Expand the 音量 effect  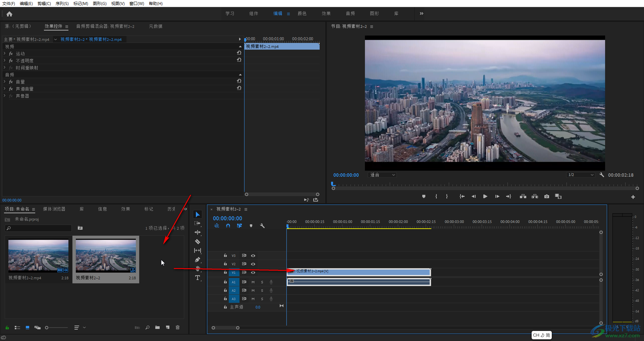point(5,81)
